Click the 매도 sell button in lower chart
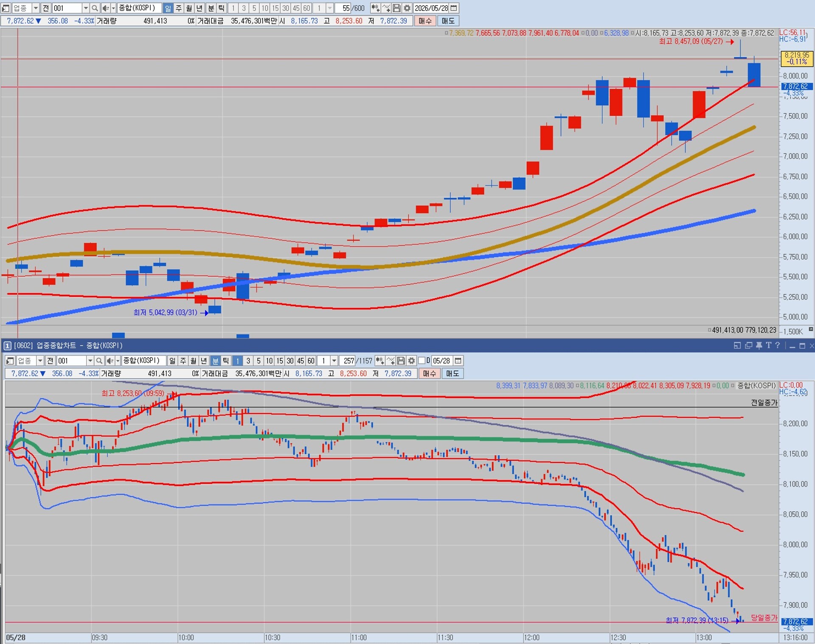815x644 pixels. click(452, 373)
